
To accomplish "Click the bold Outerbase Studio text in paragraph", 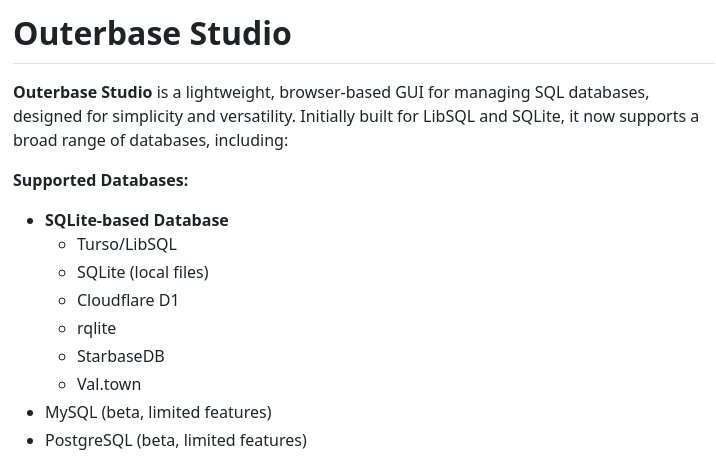I will (x=83, y=92).
